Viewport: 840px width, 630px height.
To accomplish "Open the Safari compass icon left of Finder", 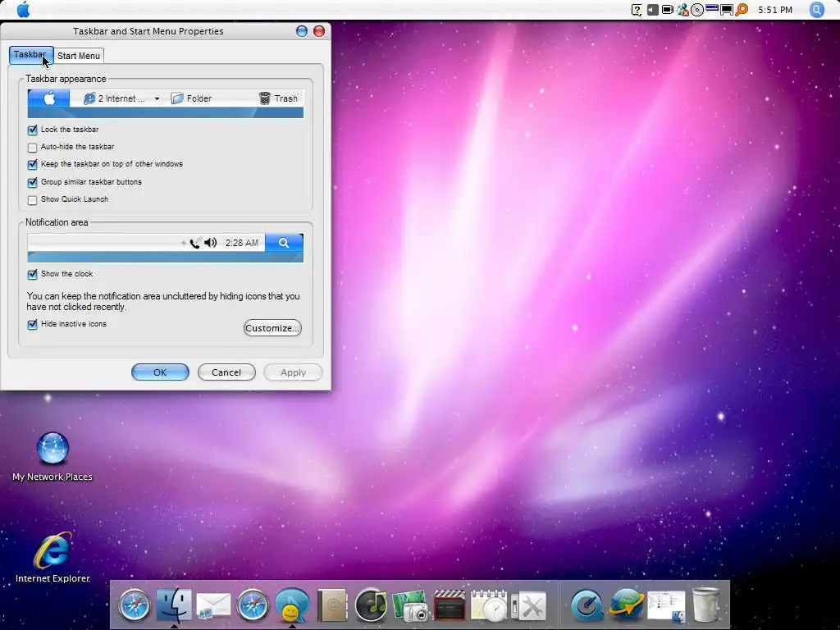I will [134, 605].
